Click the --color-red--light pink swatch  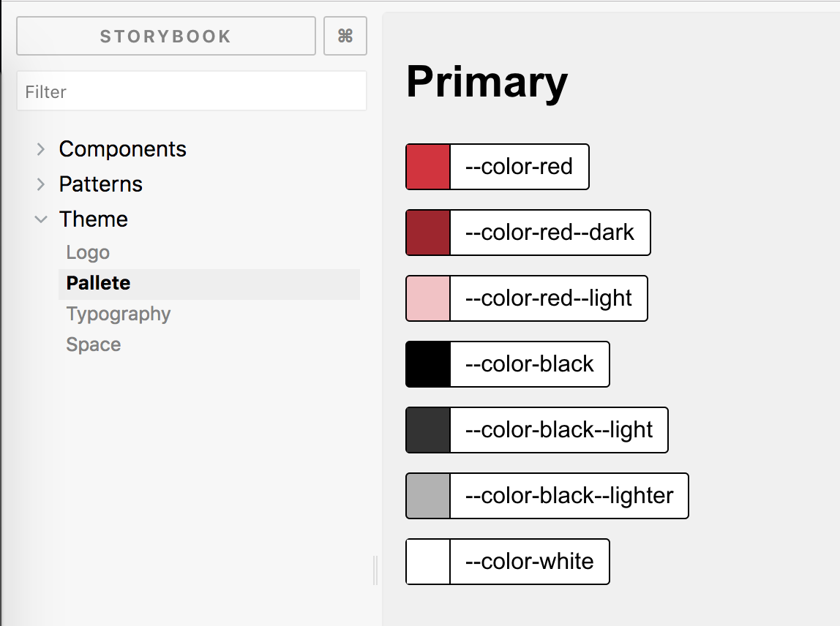coord(427,298)
